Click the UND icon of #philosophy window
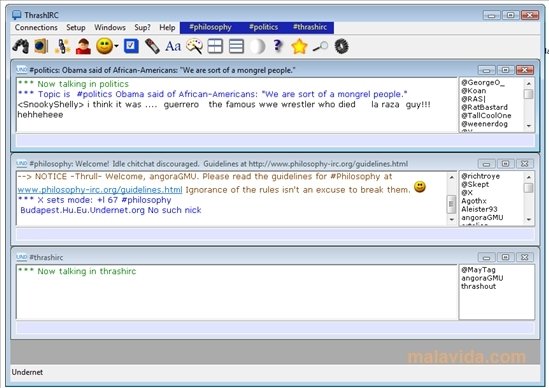The height and width of the screenshot is (388, 549). (x=22, y=163)
